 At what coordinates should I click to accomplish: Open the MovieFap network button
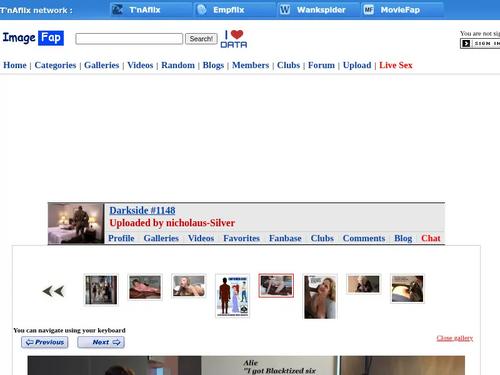403,10
